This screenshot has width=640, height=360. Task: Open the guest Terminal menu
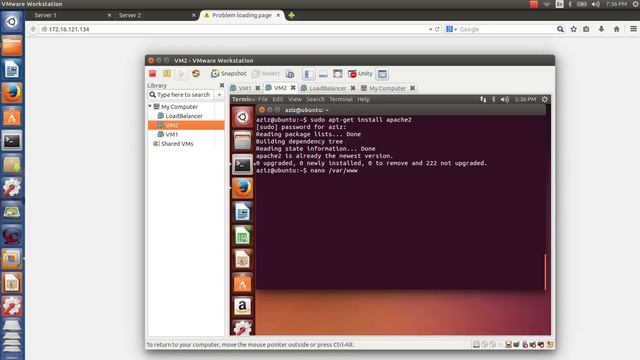point(341,99)
